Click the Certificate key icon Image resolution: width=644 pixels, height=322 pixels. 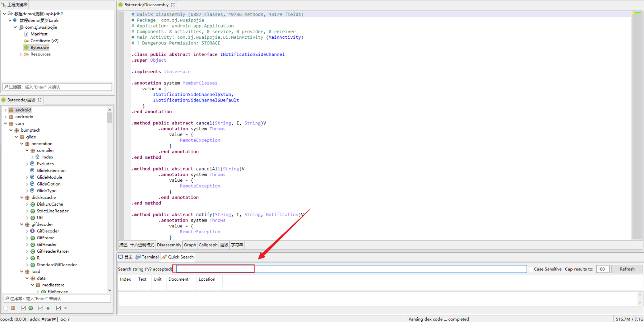[26, 41]
